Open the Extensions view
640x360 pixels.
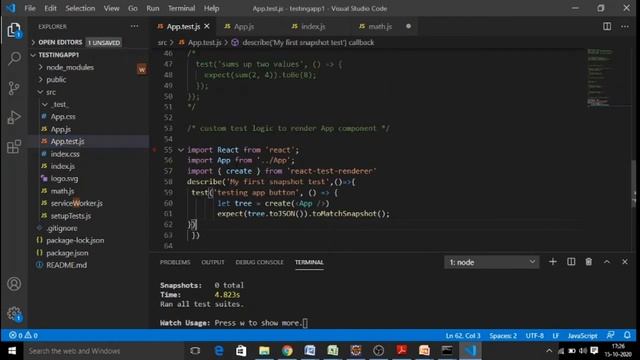point(14,147)
